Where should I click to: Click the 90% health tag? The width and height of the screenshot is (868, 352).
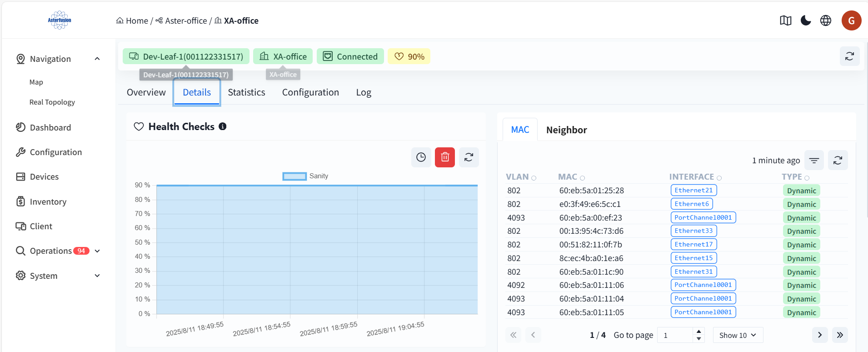pos(409,56)
